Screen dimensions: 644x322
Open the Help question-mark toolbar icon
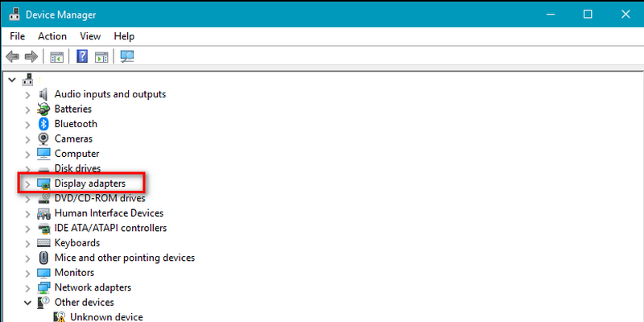coord(82,56)
